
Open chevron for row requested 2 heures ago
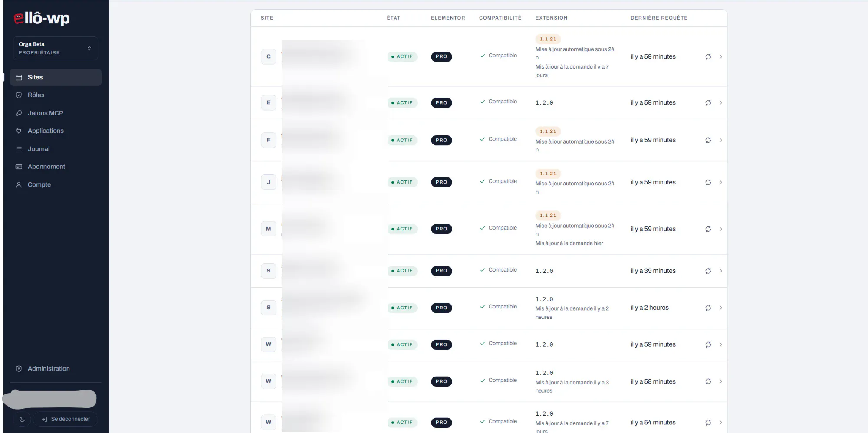[x=720, y=308]
